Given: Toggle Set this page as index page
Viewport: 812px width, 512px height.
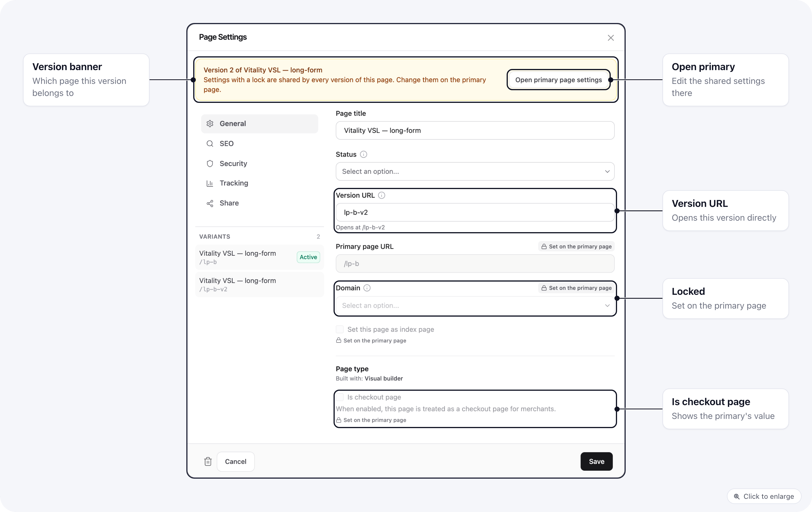Looking at the screenshot, I should pos(340,329).
